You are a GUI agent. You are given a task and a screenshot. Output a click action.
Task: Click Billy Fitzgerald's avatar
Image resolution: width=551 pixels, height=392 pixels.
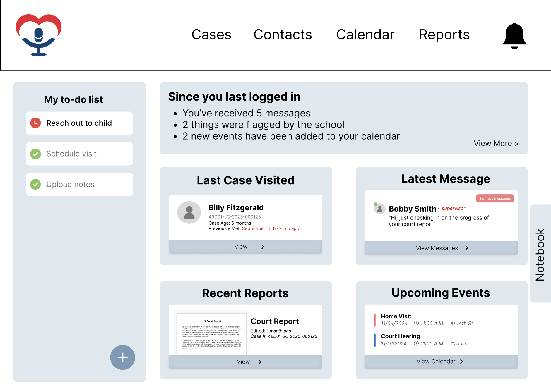189,212
